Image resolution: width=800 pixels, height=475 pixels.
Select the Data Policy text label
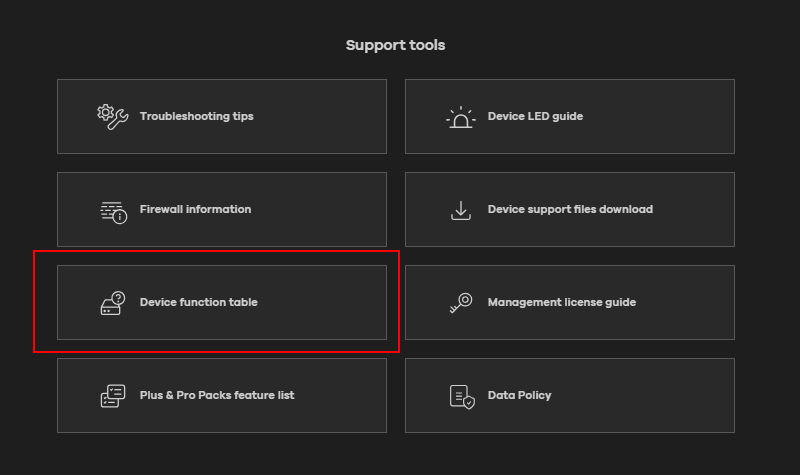519,395
